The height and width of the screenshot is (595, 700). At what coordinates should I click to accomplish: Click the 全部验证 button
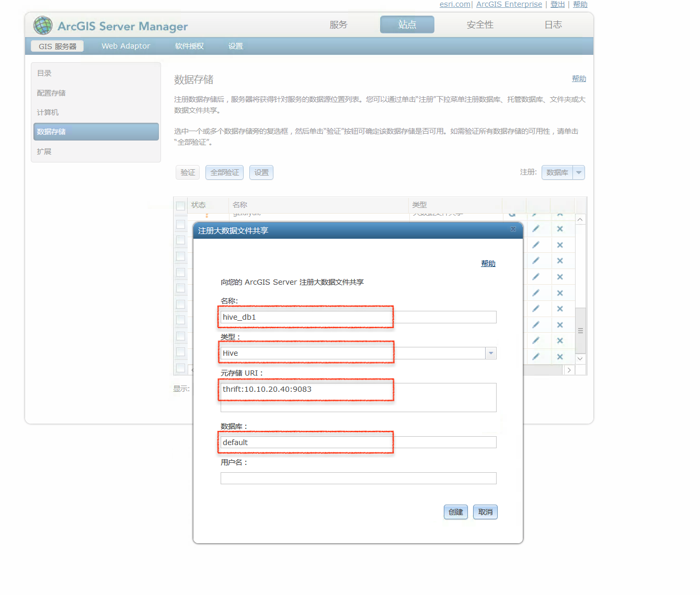(x=225, y=172)
